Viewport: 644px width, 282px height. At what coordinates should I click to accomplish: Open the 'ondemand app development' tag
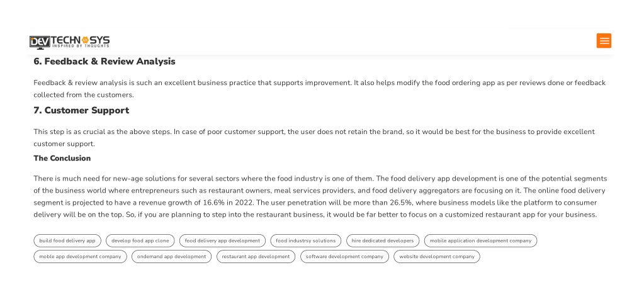point(171,257)
